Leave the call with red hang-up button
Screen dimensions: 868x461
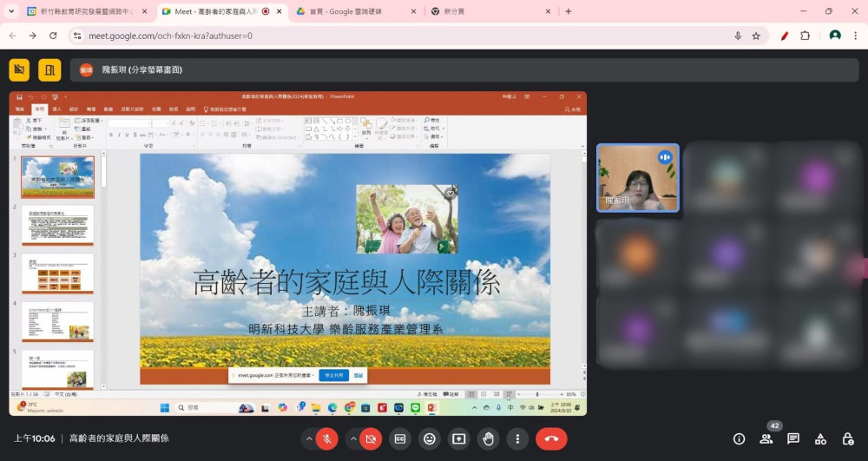pyautogui.click(x=551, y=439)
